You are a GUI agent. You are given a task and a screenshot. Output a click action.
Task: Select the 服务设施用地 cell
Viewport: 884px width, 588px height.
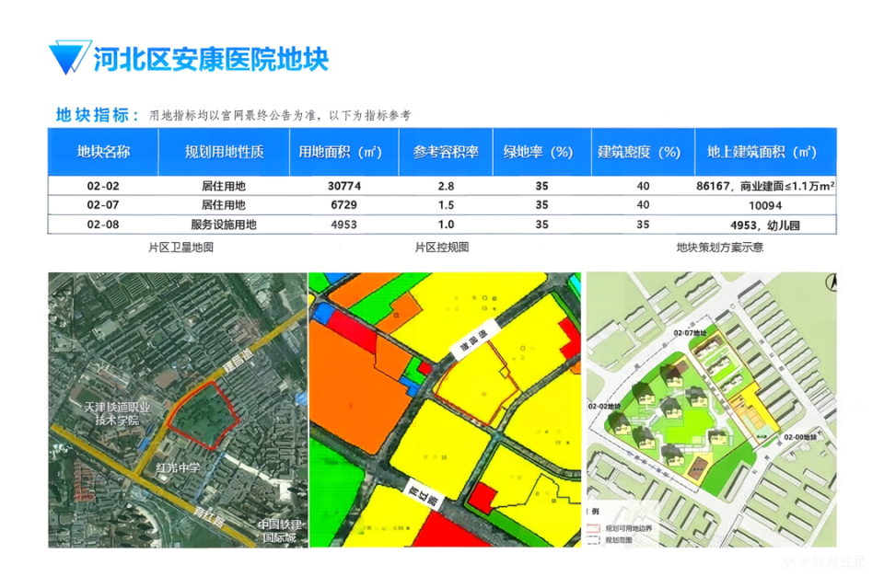pos(224,225)
